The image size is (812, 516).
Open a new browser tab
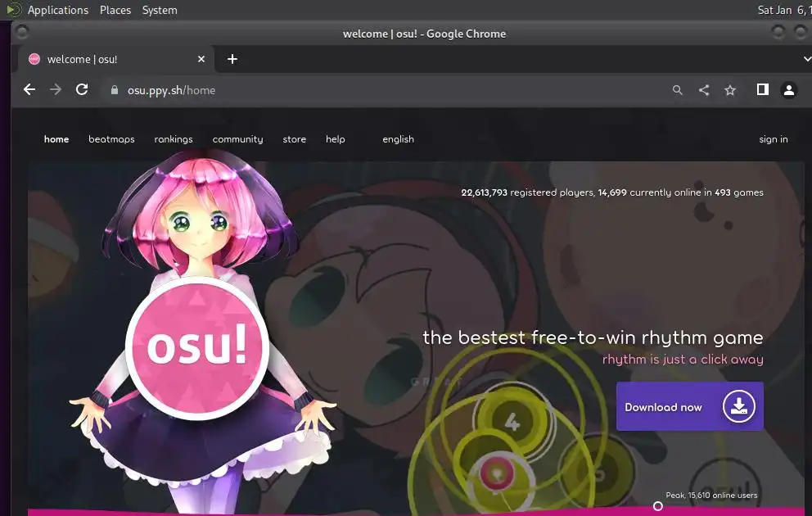pos(232,59)
